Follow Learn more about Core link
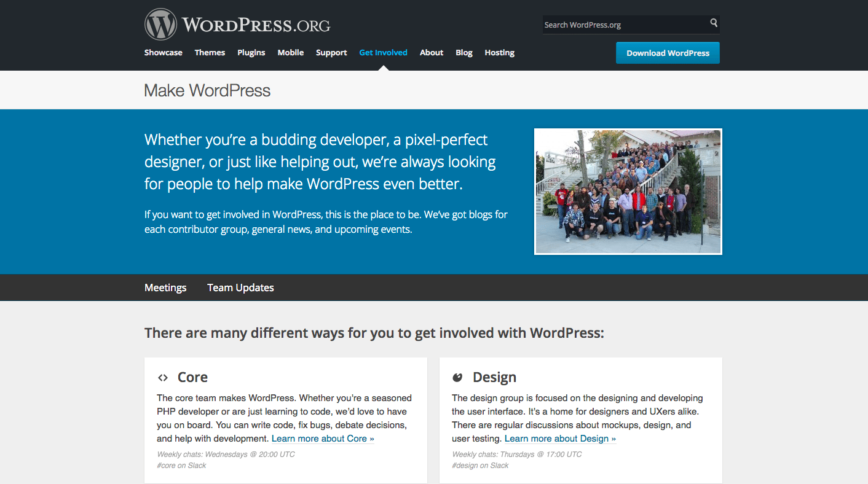 click(322, 438)
